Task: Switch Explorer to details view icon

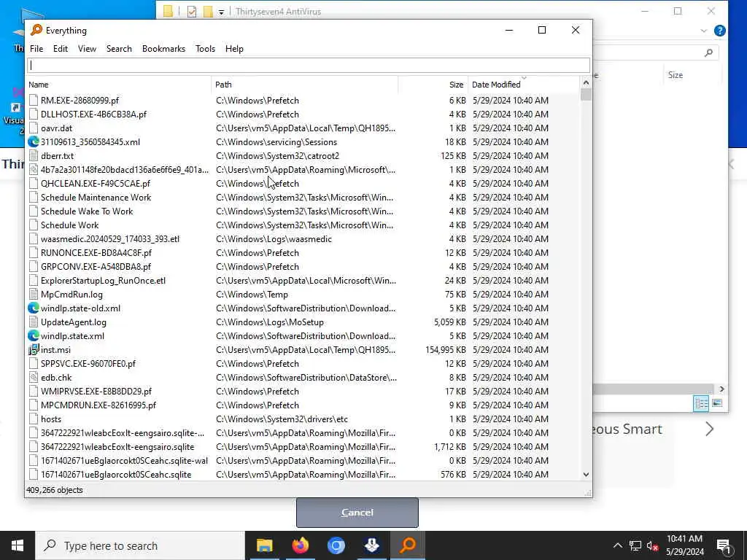Action: coord(701,404)
